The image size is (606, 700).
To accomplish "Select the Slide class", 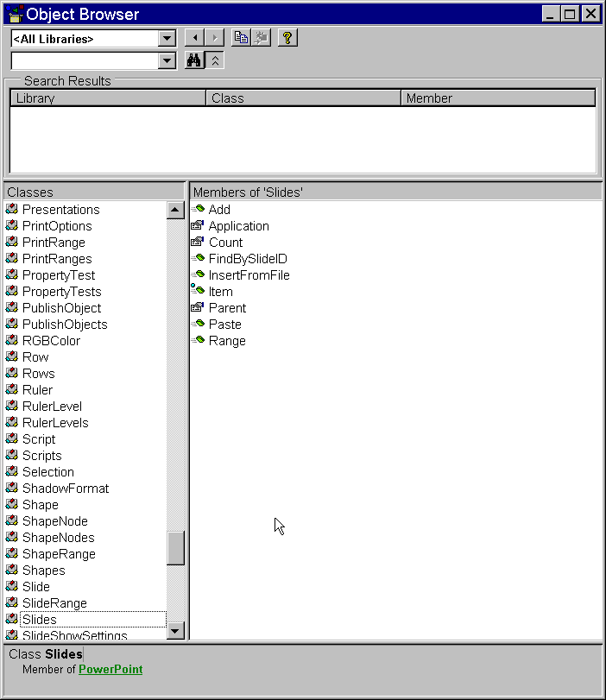I will 36,587.
